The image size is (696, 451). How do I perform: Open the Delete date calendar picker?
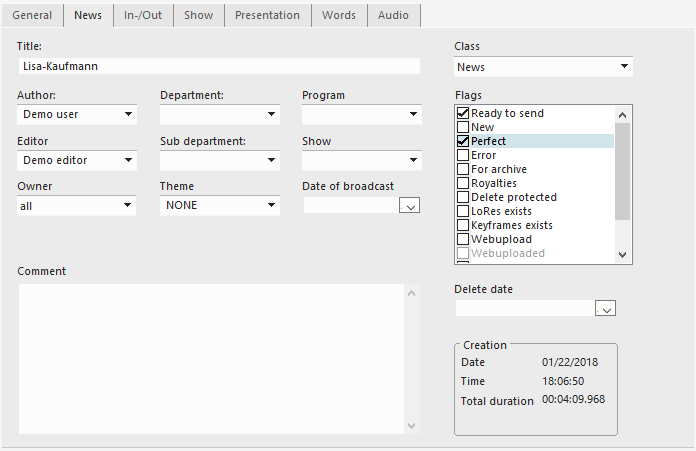tap(605, 309)
